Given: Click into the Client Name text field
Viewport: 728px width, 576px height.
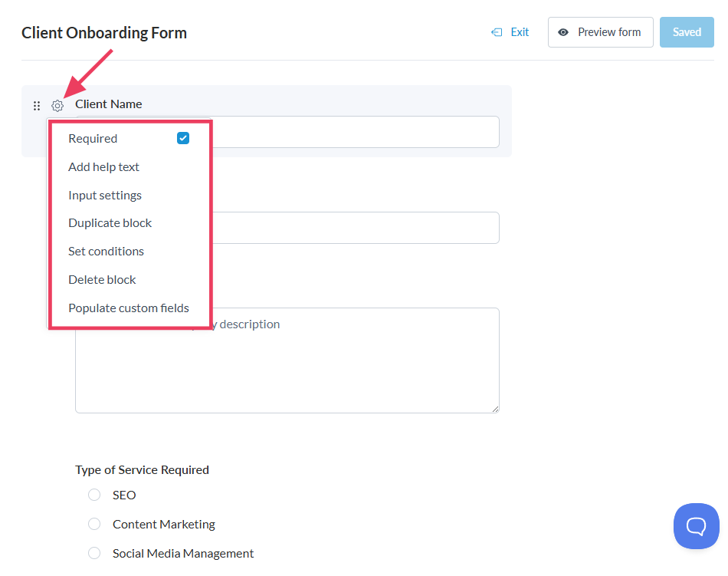Looking at the screenshot, I should 353,132.
